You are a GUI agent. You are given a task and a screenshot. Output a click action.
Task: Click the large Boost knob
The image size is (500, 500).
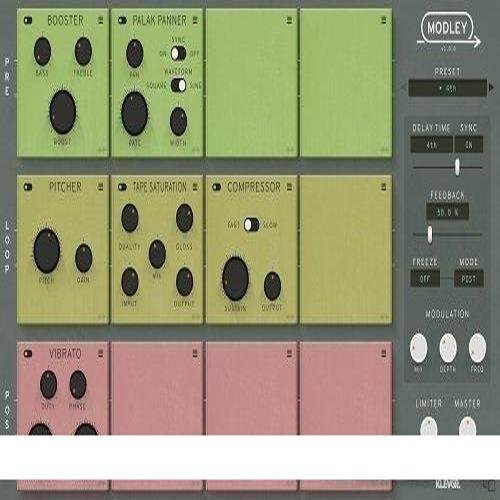[63, 112]
